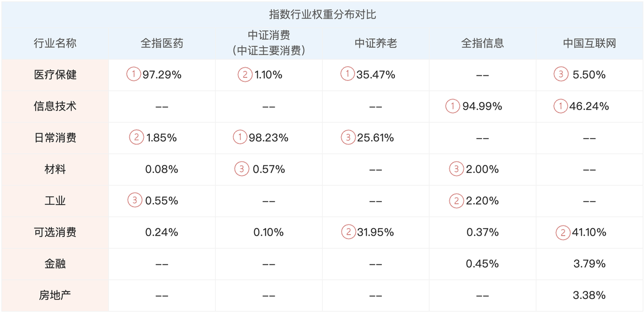Click the 0.45% value in 金融 row

click(482, 264)
